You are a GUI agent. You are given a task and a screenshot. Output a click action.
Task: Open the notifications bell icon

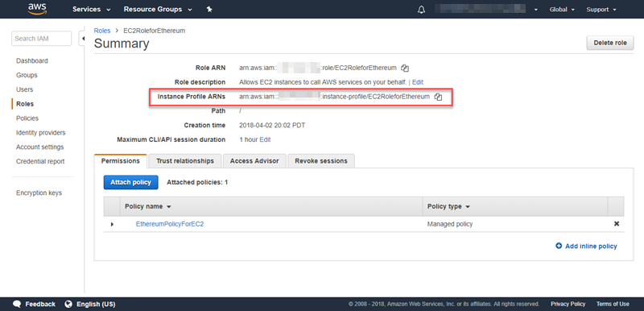coord(421,10)
